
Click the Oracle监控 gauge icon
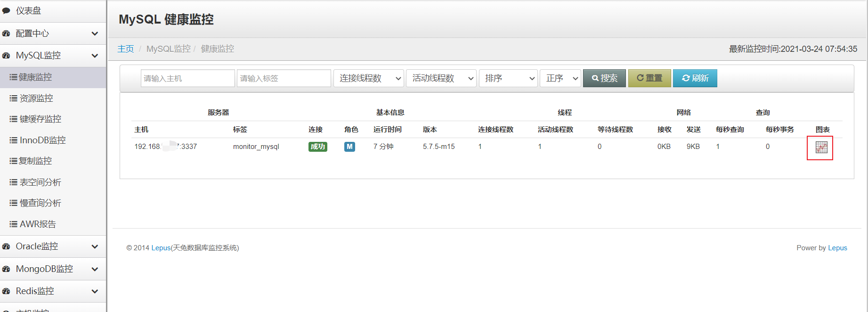click(6, 246)
